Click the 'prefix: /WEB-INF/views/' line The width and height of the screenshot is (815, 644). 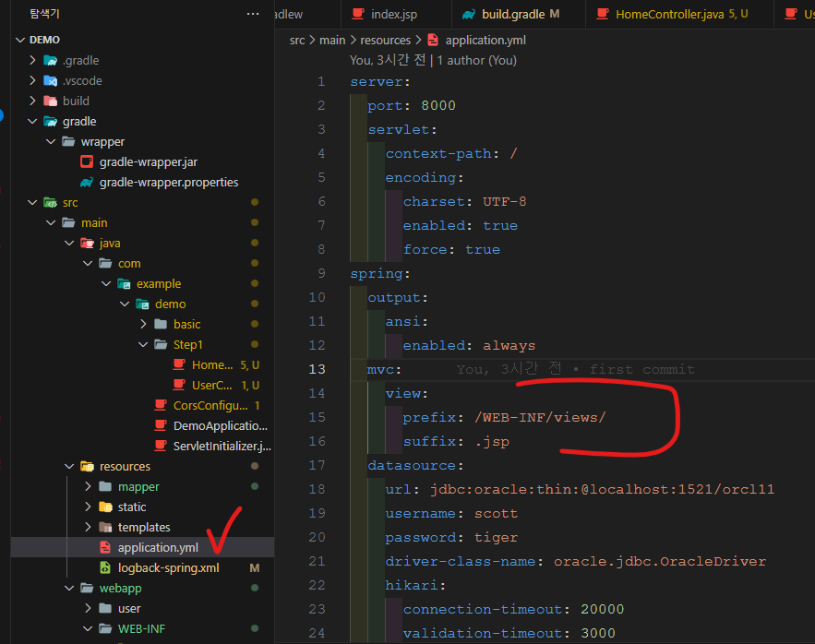click(504, 417)
